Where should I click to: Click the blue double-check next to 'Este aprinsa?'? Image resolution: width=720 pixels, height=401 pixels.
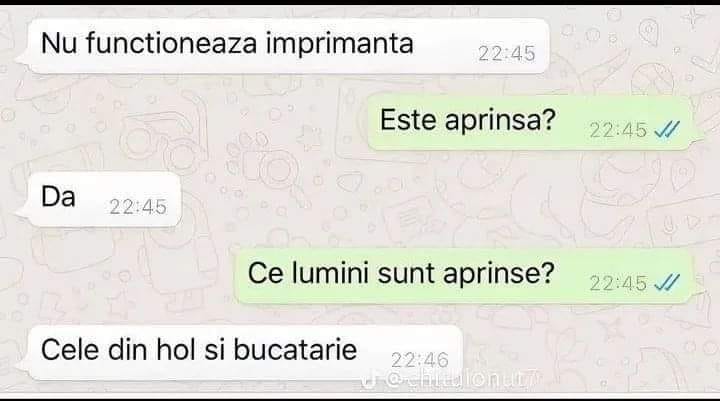point(667,130)
